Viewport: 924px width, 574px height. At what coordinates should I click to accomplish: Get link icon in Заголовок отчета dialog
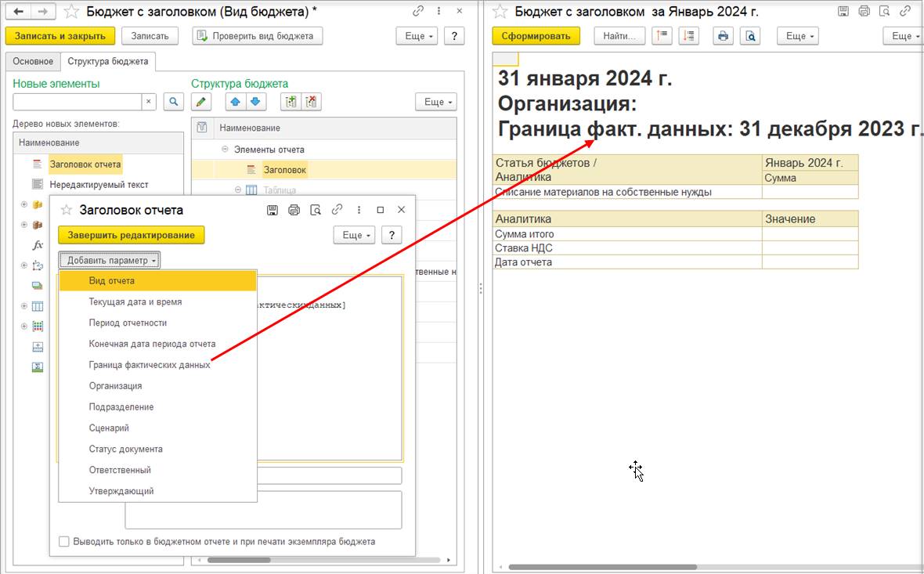pos(337,209)
